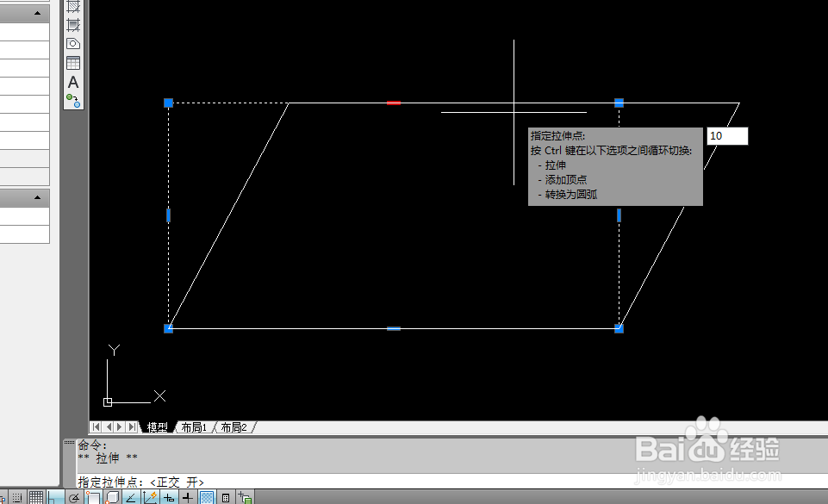Viewport: 828px width, 504px height.
Task: Click the red top midpoint grip
Action: click(x=394, y=103)
